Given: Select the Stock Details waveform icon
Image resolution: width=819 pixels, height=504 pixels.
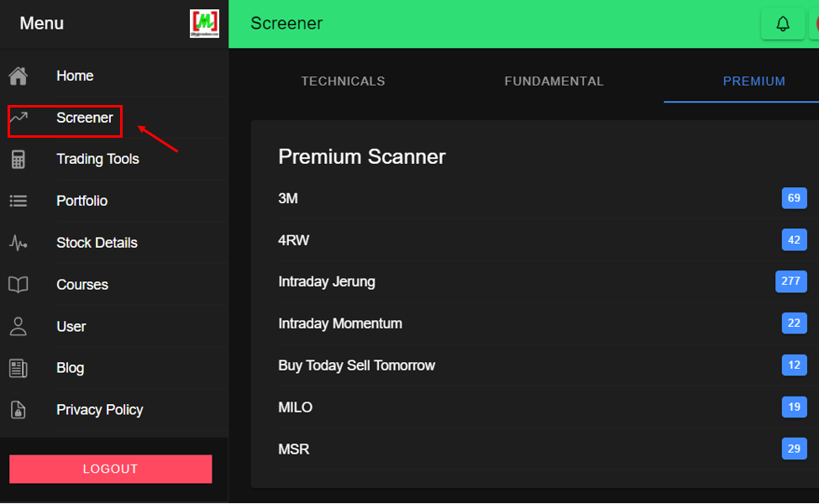Looking at the screenshot, I should click(18, 242).
